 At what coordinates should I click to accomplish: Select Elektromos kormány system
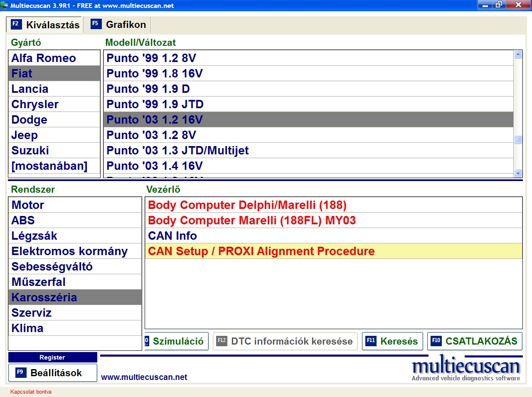tap(75, 251)
